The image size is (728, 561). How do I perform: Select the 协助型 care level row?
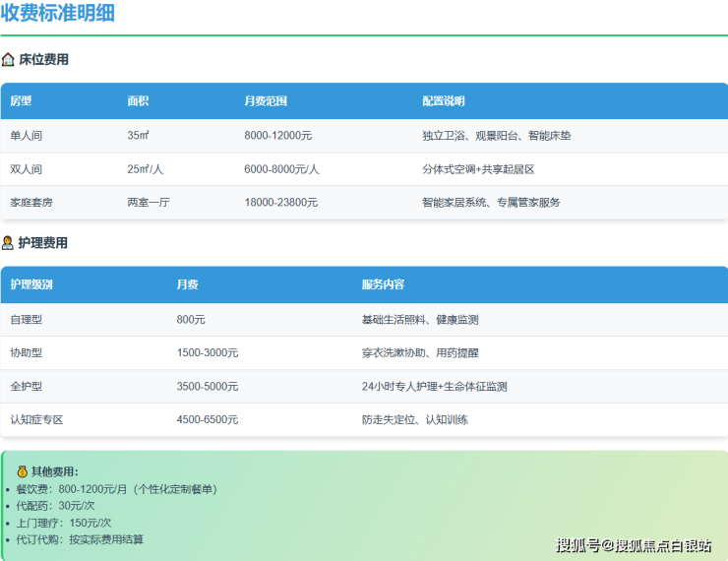(26, 352)
